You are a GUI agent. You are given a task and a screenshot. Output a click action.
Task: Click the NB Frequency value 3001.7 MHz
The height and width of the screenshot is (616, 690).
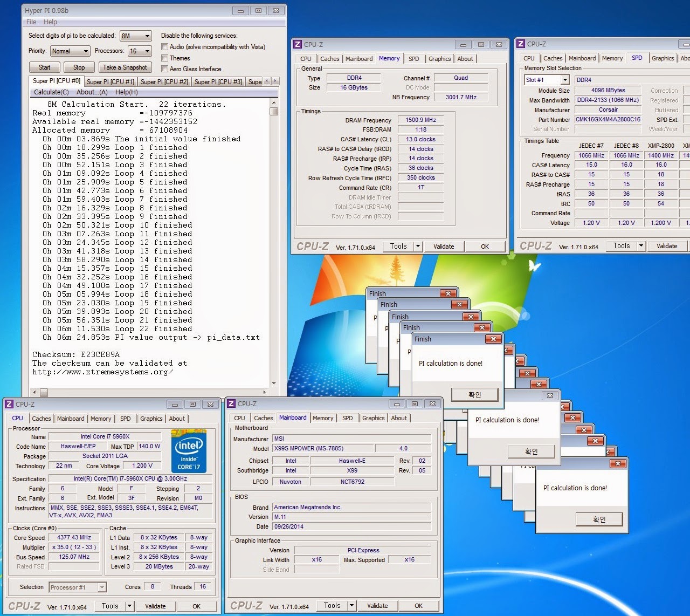tap(461, 97)
